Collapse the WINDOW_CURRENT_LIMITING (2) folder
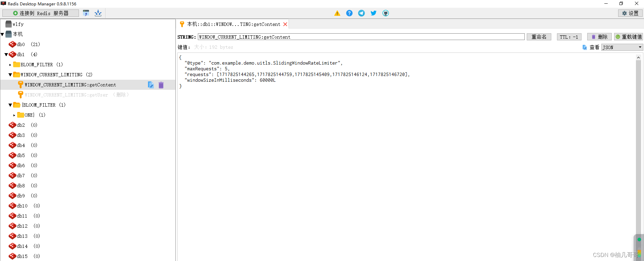 10,75
